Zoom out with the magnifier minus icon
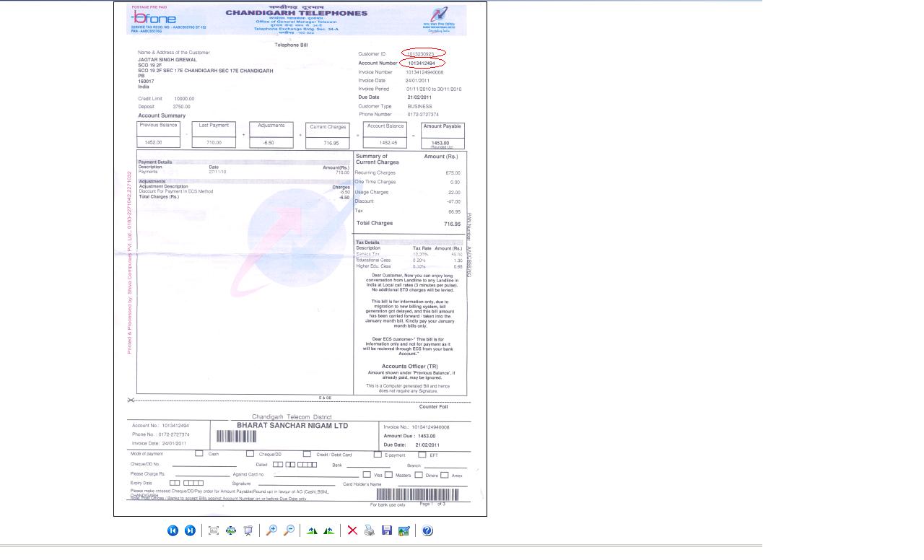The height and width of the screenshot is (560, 924). pos(289,530)
